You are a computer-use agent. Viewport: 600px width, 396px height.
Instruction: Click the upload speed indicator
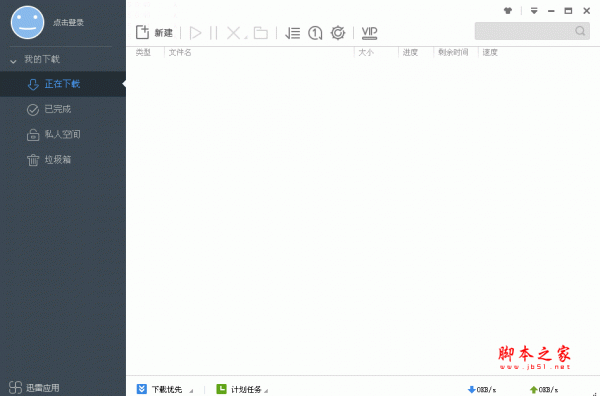(544, 390)
